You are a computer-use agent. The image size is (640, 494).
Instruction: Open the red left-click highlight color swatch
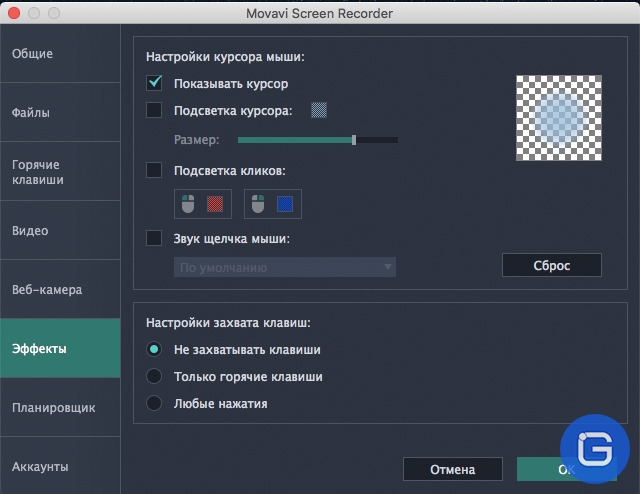(215, 204)
